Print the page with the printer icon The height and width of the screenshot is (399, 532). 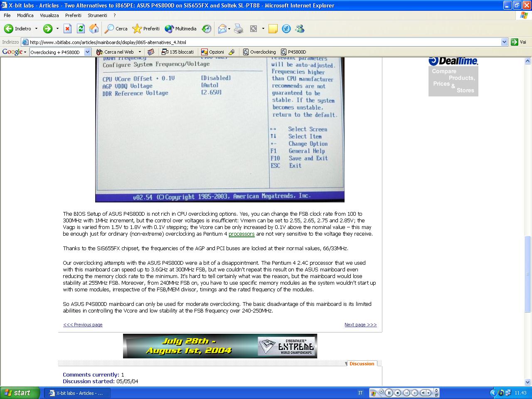coord(239,29)
